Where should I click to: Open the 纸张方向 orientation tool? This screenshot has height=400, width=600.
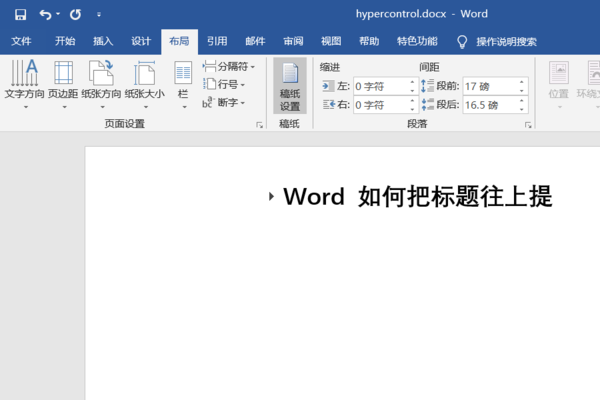pyautogui.click(x=102, y=80)
